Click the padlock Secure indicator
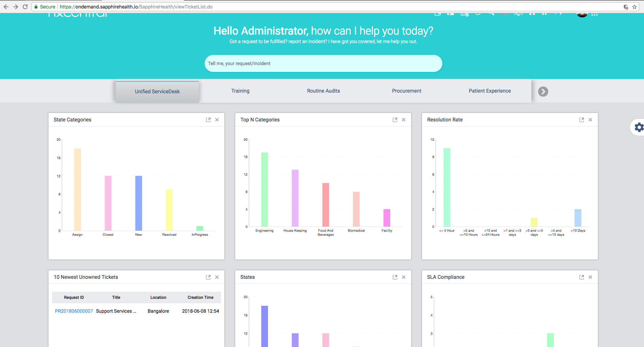Image resolution: width=644 pixels, height=347 pixels. click(44, 7)
